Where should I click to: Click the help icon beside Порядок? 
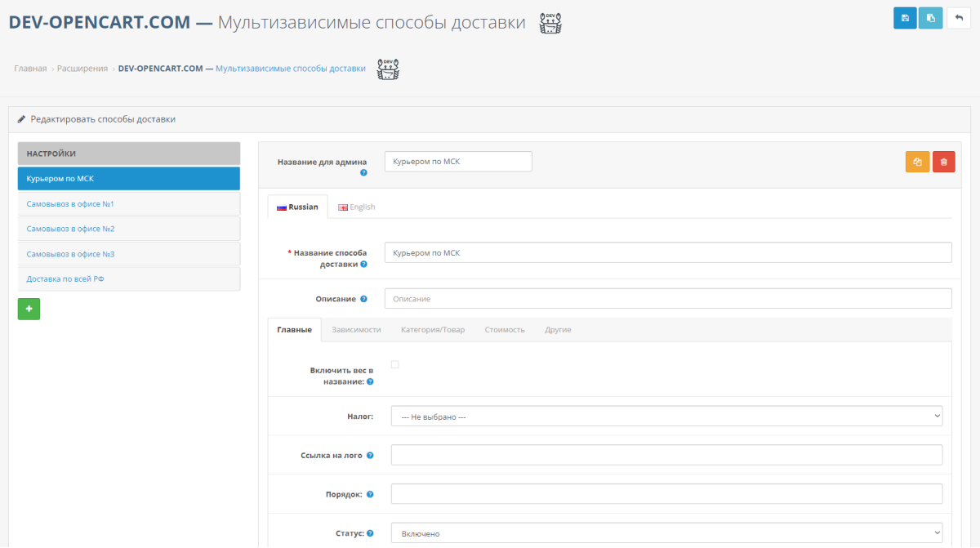(370, 494)
